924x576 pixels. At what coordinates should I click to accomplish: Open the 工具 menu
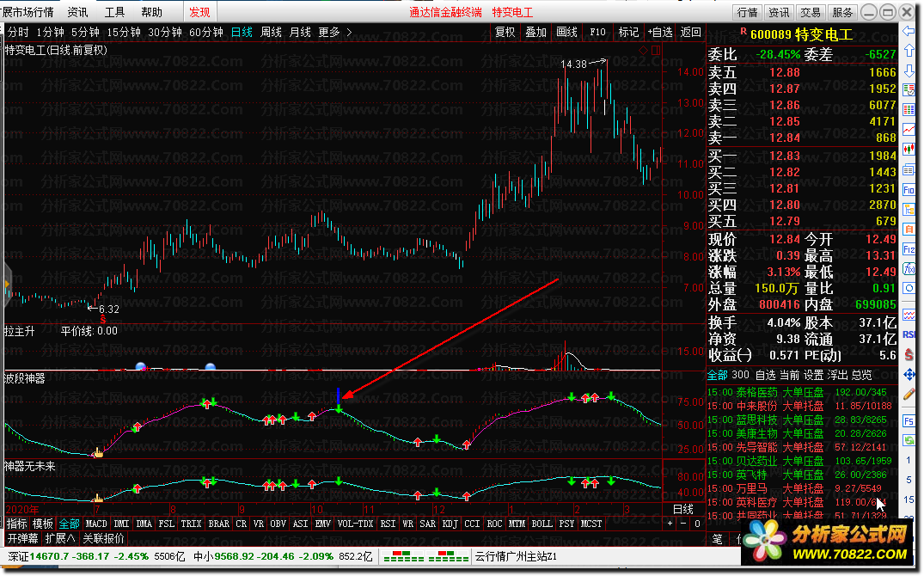(x=114, y=12)
